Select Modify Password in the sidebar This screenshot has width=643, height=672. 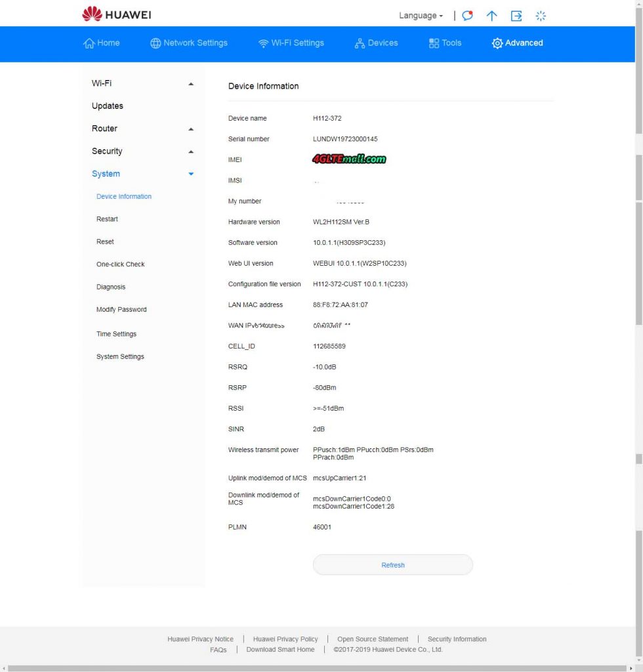121,309
